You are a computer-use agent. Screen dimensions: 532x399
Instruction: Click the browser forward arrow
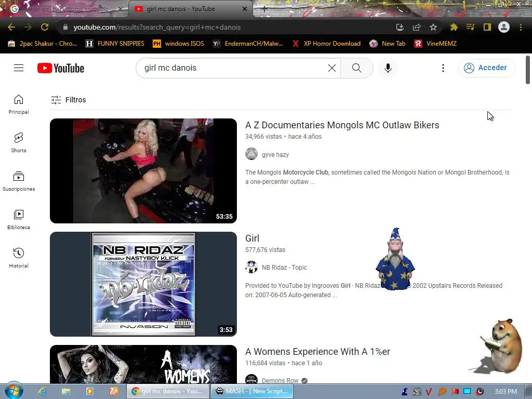pyautogui.click(x=28, y=27)
